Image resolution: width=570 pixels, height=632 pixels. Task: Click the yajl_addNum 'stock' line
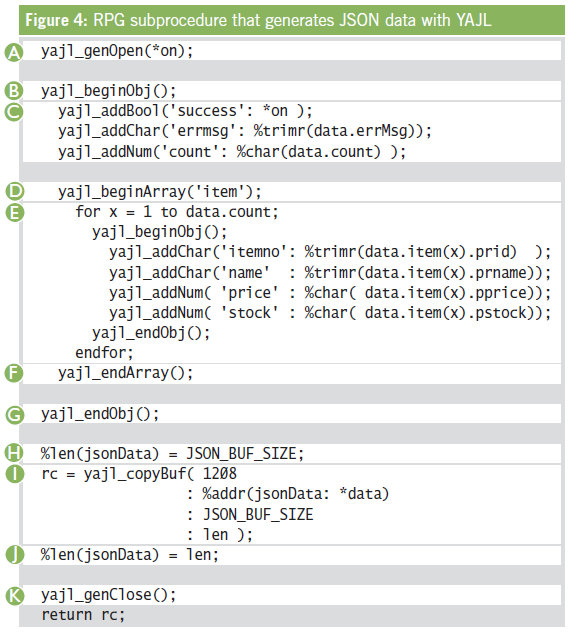(x=330, y=313)
